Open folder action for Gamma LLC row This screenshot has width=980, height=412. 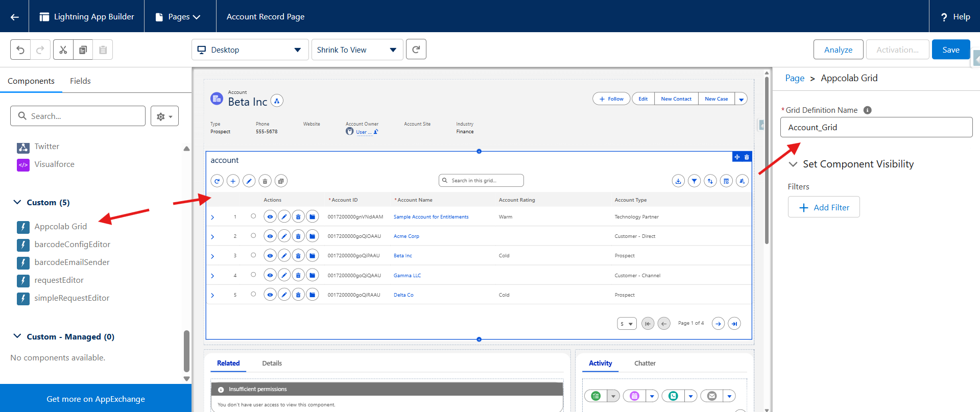[313, 275]
